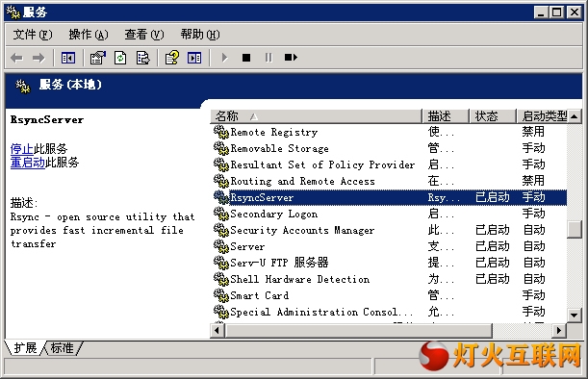Sort by the 状态 column header
The height and width of the screenshot is (379, 588).
tap(493, 116)
